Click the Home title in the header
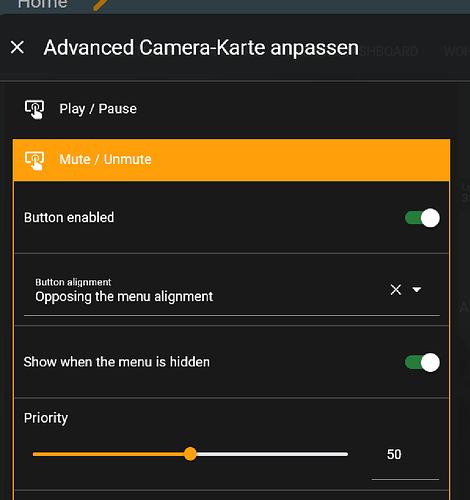 tap(42, 4)
